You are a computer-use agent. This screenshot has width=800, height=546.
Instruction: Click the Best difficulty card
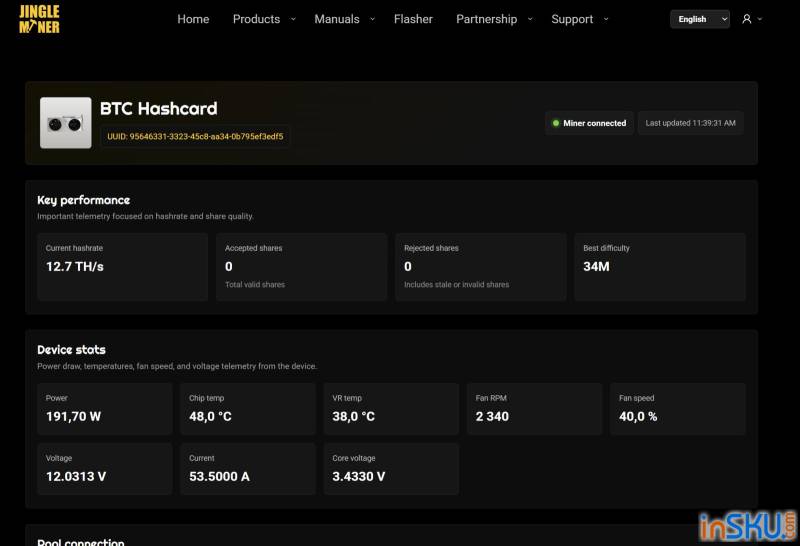[660, 267]
